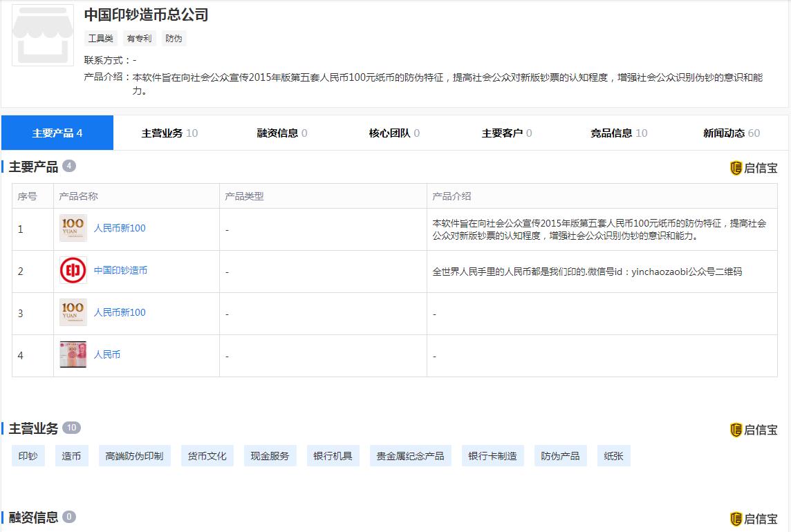Open banknote thumbnail of 人民币 in row 4
The height and width of the screenshot is (532, 791).
click(x=73, y=354)
